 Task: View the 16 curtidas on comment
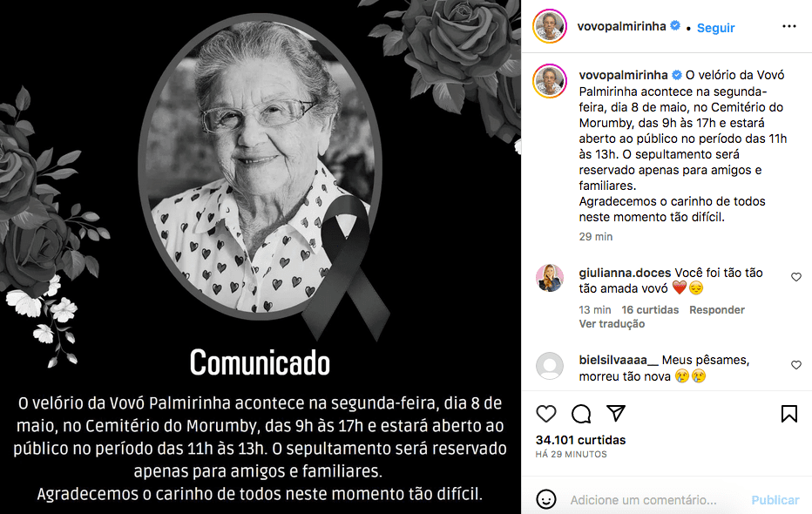coord(649,309)
